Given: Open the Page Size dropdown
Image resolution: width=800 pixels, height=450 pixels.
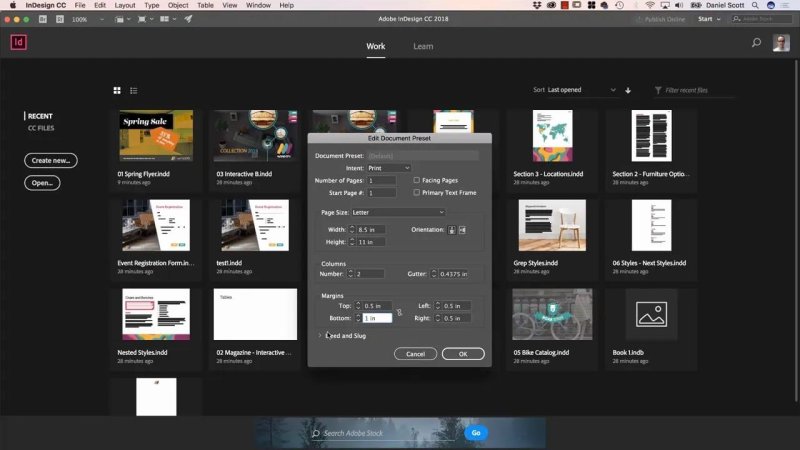Looking at the screenshot, I should pos(398,212).
